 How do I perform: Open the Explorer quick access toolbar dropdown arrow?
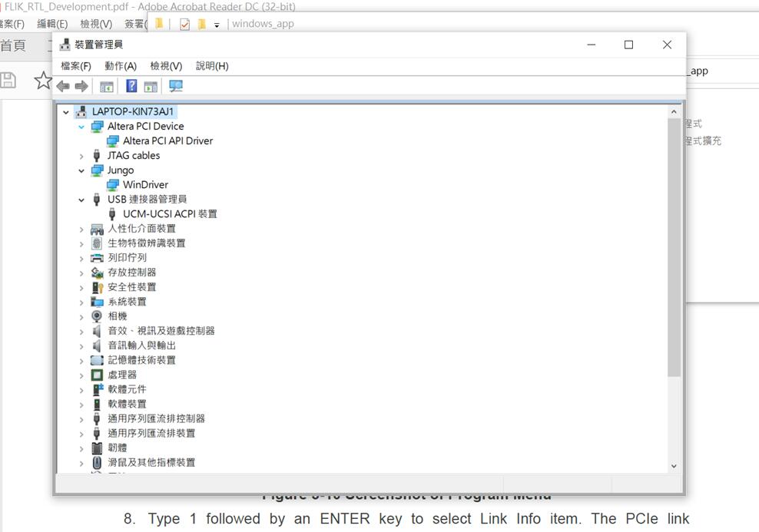217,25
